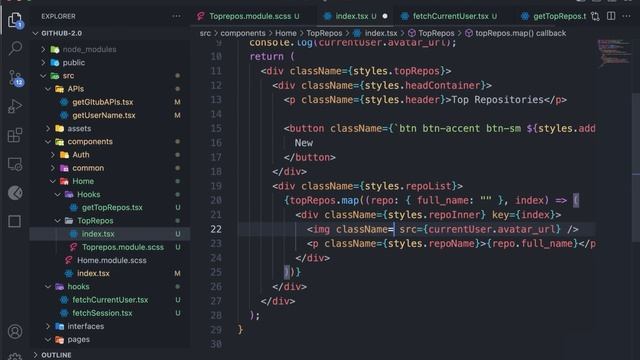Open getUserName.tsx file
The height and width of the screenshot is (360, 640).
click(x=104, y=115)
